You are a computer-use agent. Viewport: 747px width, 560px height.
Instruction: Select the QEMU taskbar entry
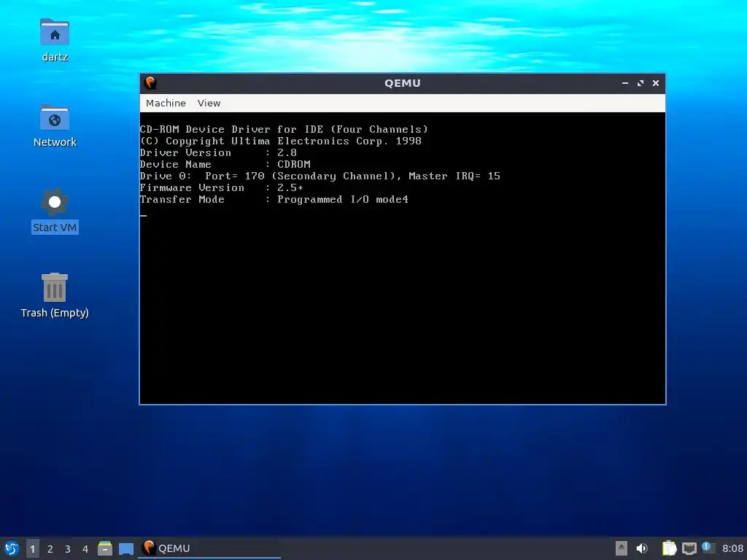pyautogui.click(x=209, y=548)
